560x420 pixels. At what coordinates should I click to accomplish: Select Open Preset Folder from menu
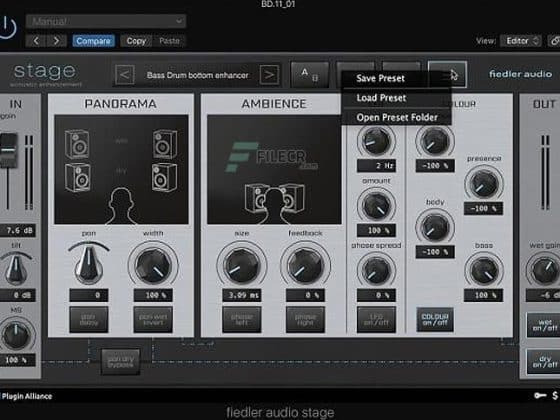click(x=397, y=117)
